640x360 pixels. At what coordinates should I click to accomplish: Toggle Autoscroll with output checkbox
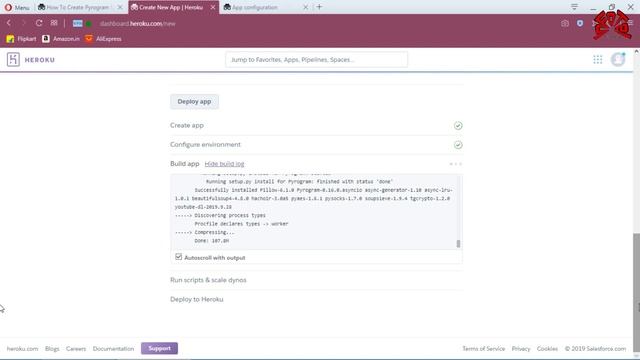pos(178,257)
